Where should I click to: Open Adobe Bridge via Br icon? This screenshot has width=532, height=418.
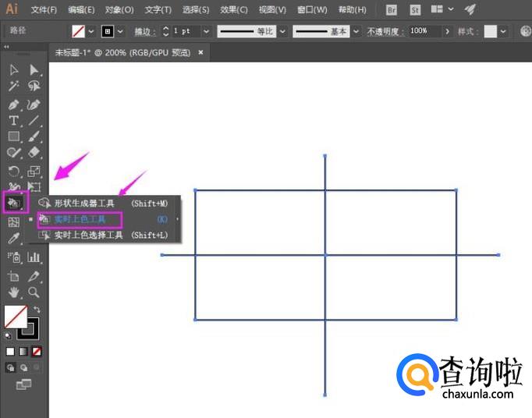[x=391, y=10]
